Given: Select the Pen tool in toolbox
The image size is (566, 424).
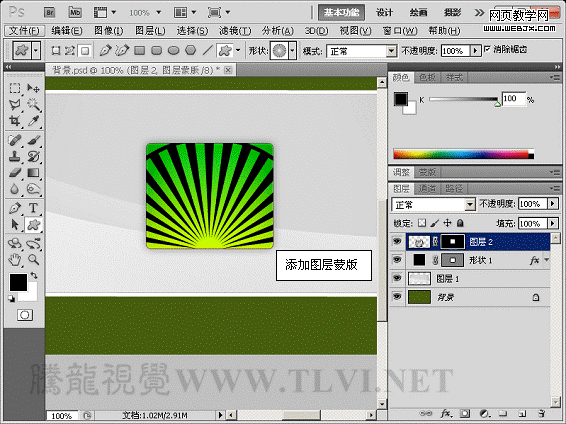Looking at the screenshot, I should click(x=14, y=208).
